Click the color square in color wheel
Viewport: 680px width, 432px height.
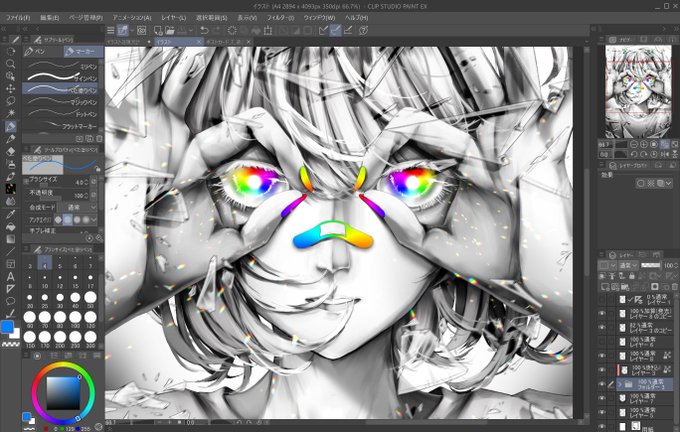63,393
